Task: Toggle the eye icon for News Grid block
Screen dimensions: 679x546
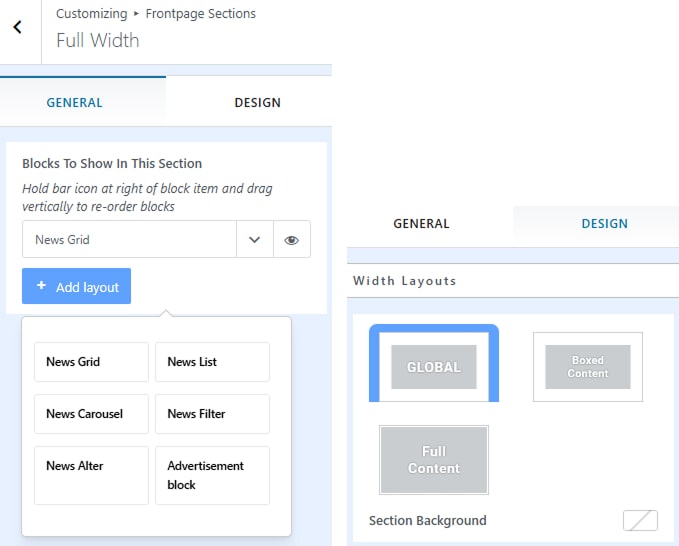Action: click(x=291, y=240)
